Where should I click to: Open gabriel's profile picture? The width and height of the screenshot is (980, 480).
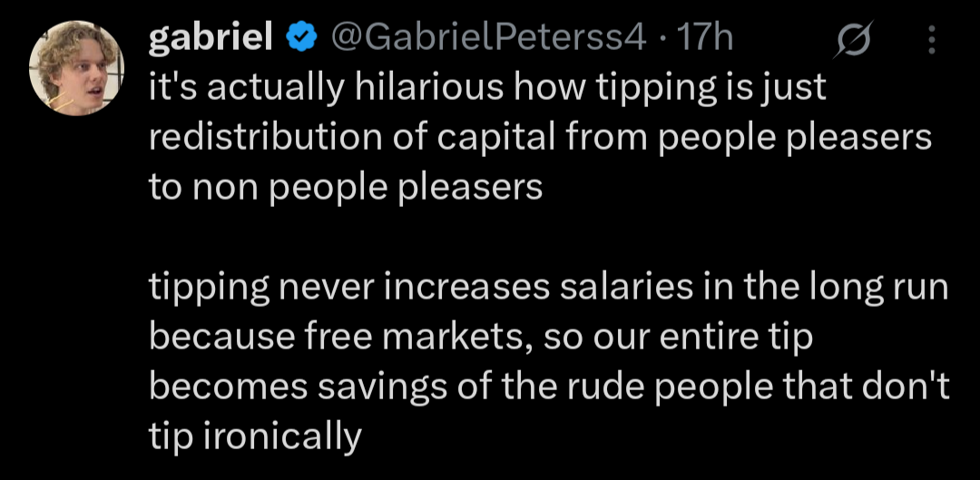(76, 74)
